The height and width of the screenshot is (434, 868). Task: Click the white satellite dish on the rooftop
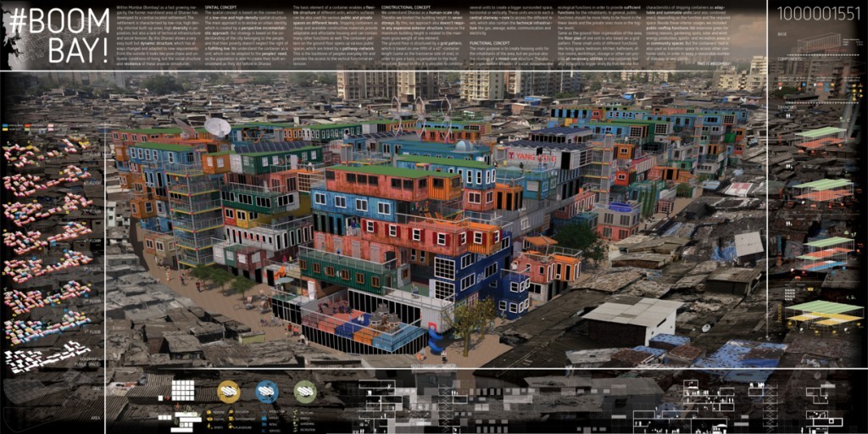coord(217,127)
